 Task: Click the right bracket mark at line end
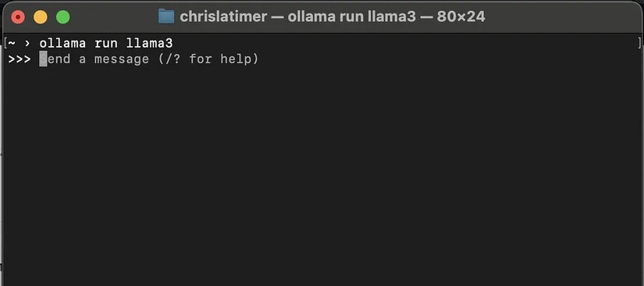point(639,43)
